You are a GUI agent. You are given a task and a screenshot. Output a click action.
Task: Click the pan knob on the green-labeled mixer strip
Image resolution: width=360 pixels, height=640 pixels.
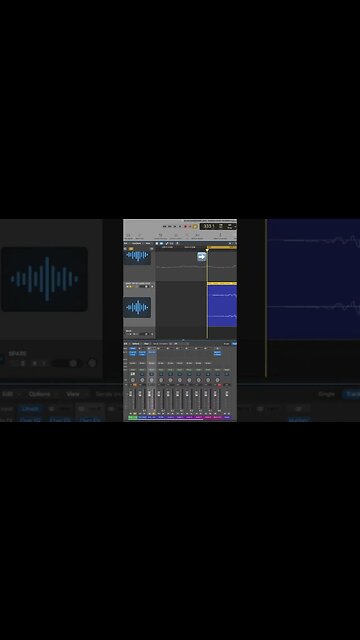coord(133,380)
